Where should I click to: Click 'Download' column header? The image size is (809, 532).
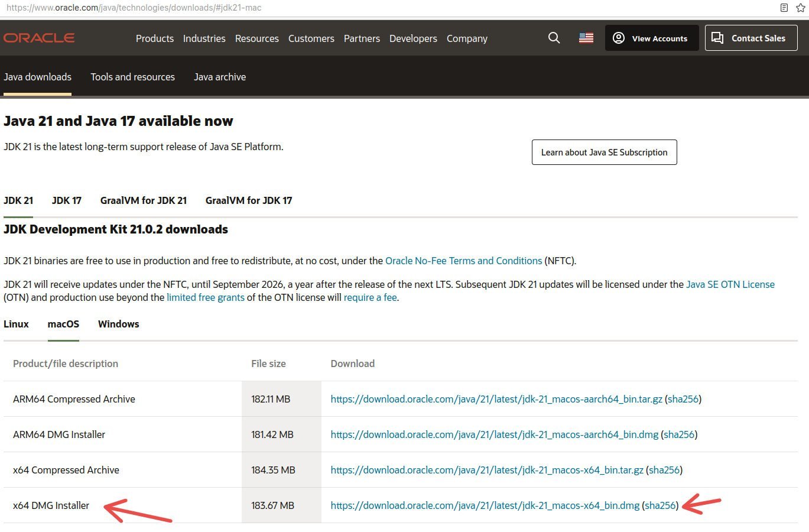point(353,364)
